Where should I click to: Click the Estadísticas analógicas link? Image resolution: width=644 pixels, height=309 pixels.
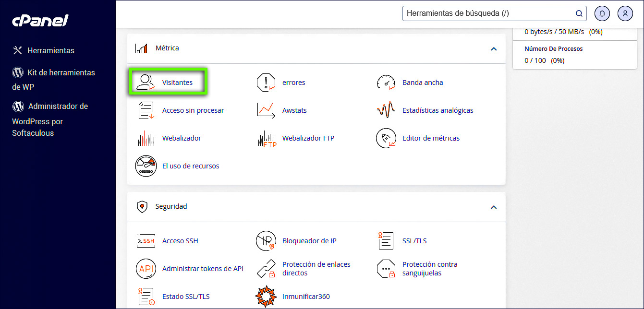pyautogui.click(x=438, y=110)
